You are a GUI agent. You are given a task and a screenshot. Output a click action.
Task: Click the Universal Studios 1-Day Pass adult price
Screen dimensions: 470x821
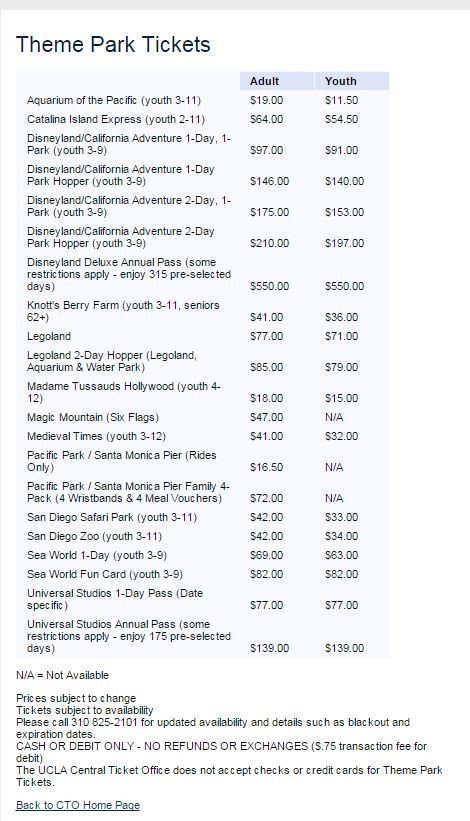(266, 605)
